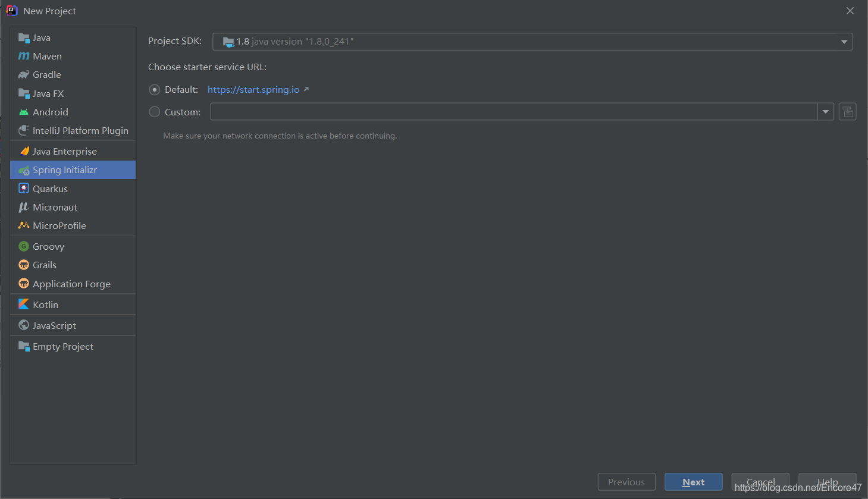Screen dimensions: 868x499
Task: Click the Micronaut mu icon
Action: coord(24,207)
